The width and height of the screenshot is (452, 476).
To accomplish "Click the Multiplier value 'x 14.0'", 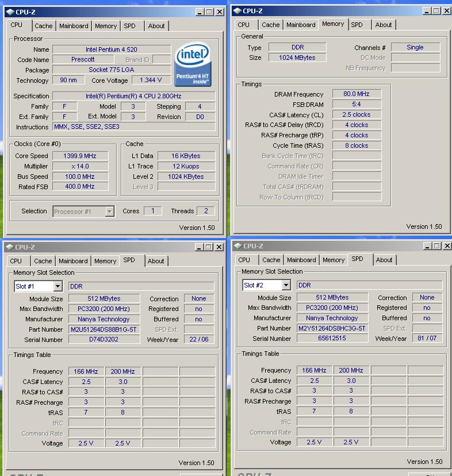I will [80, 166].
